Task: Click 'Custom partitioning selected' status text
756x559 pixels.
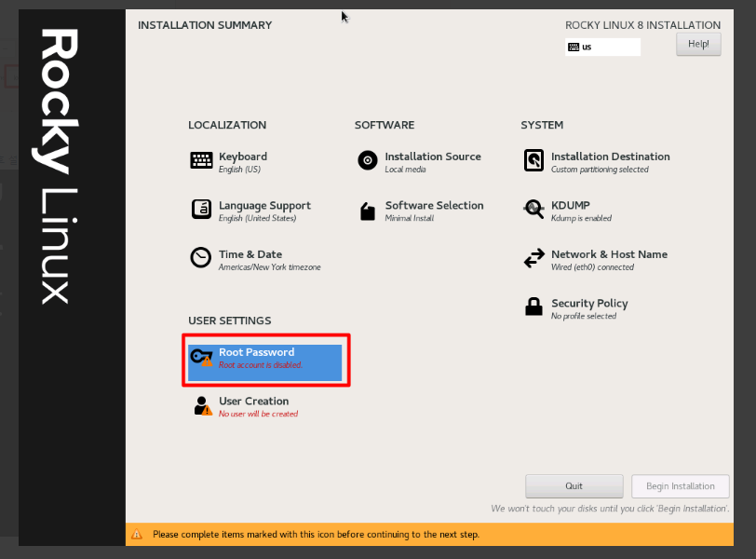Action: [600, 170]
